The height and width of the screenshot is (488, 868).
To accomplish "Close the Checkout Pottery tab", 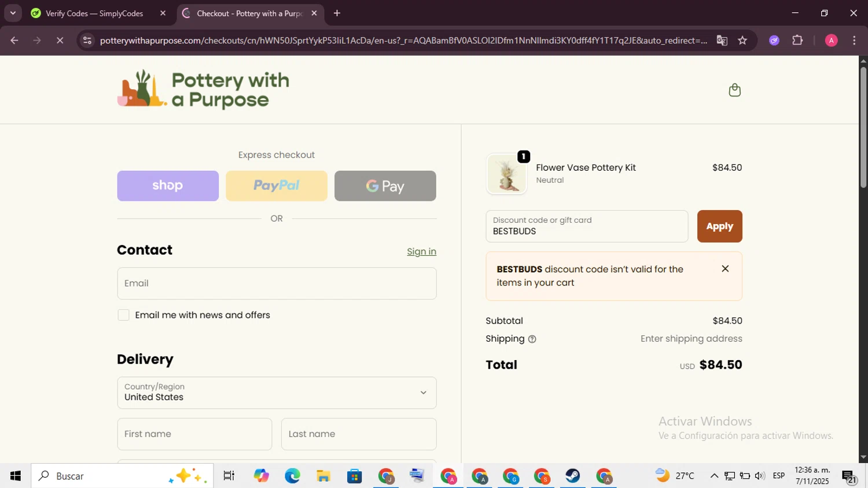I will click(x=314, y=13).
